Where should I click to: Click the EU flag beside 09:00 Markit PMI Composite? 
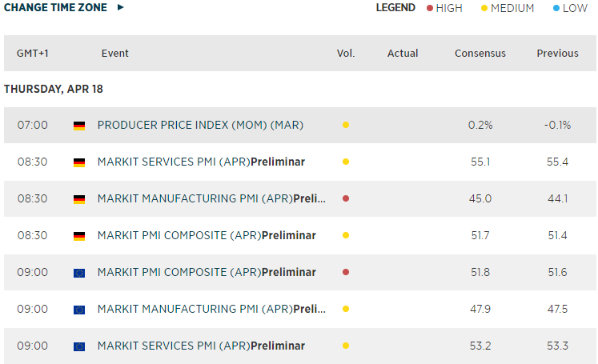click(x=79, y=273)
